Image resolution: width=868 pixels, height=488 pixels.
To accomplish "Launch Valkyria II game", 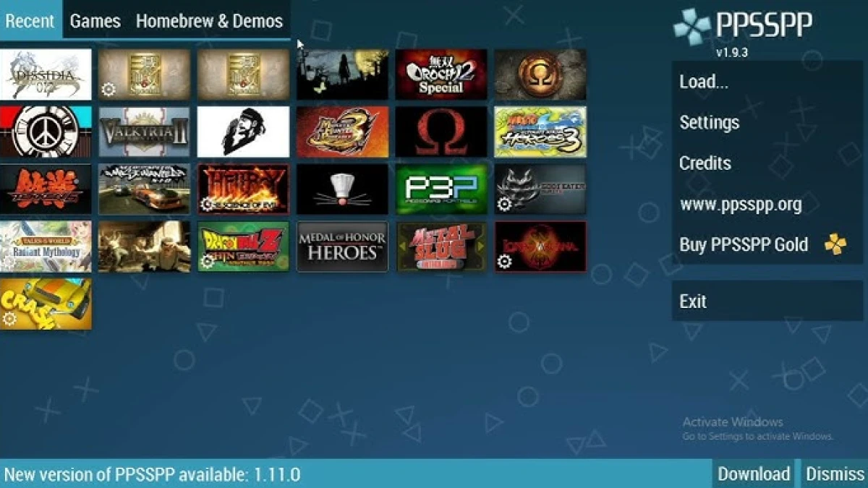I will 145,132.
